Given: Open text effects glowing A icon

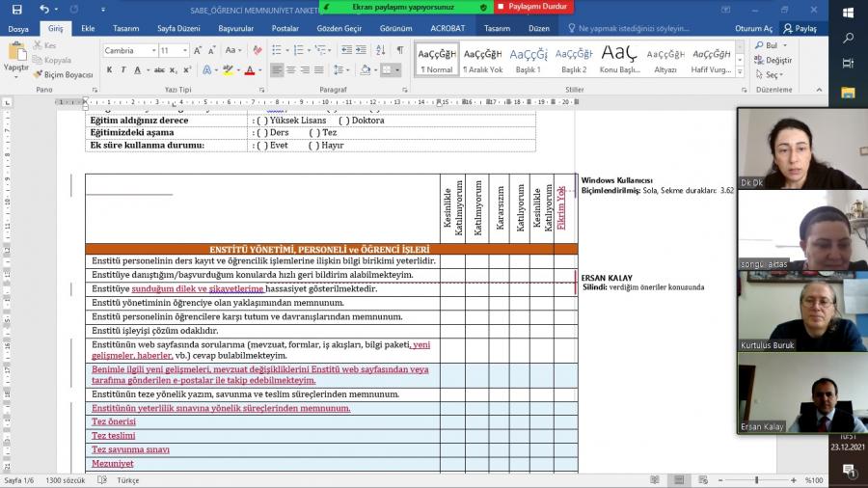Looking at the screenshot, I should (206, 69).
